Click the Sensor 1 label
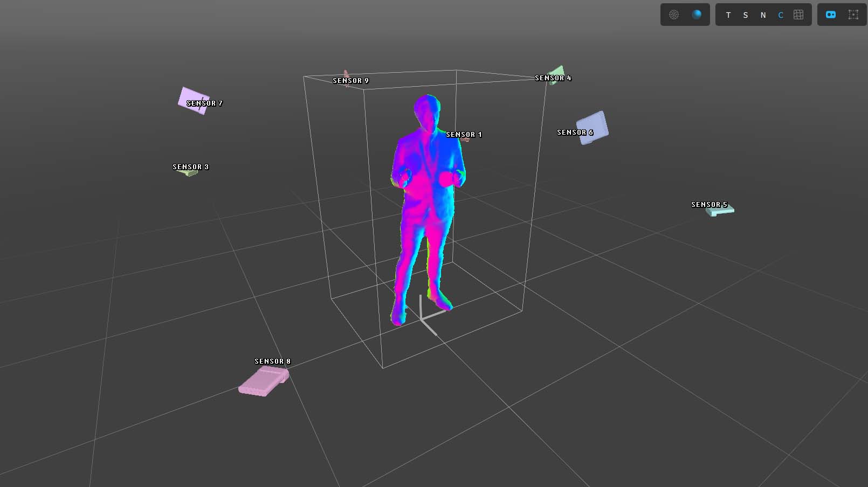 464,135
